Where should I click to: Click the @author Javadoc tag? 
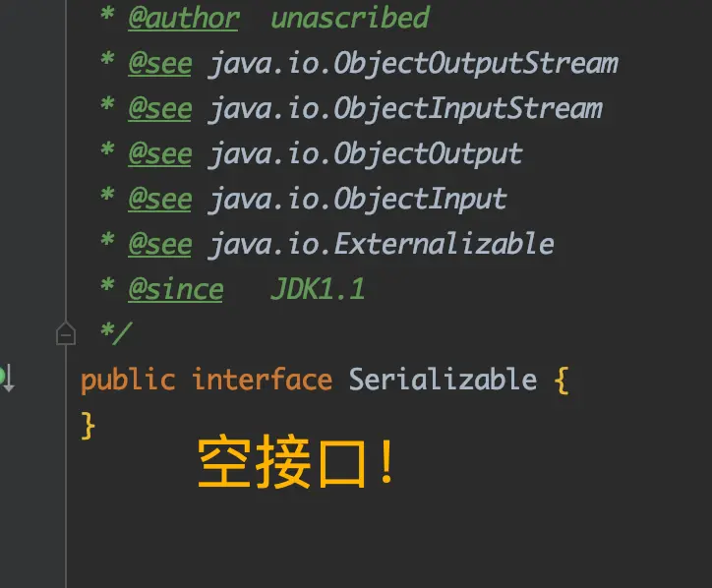click(184, 19)
